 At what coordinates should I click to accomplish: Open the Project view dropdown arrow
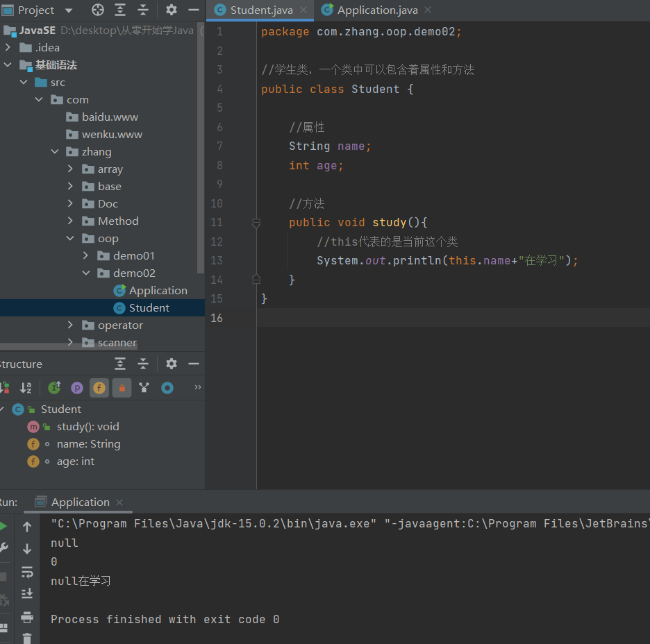(69, 10)
